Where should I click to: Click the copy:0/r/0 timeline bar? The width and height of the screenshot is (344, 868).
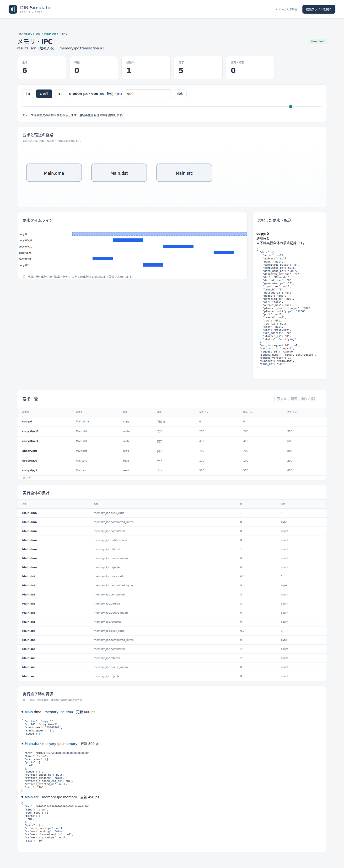[102, 259]
